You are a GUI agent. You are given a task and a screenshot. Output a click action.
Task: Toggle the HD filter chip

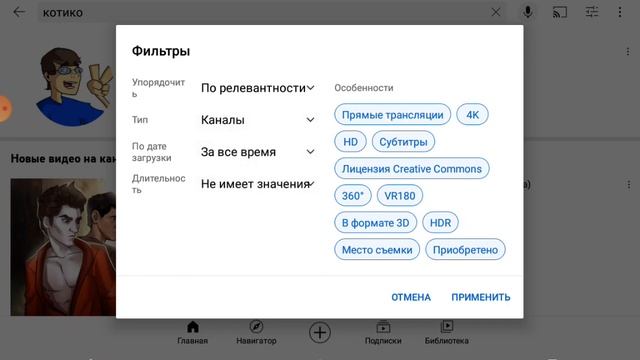point(350,142)
